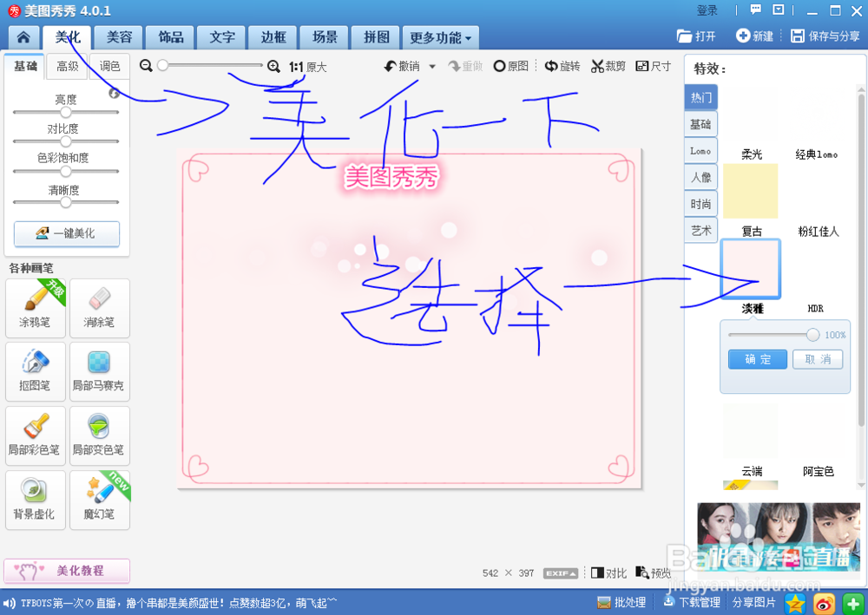Select the 基础 adjustments tab
This screenshot has width=868, height=615.
point(25,67)
